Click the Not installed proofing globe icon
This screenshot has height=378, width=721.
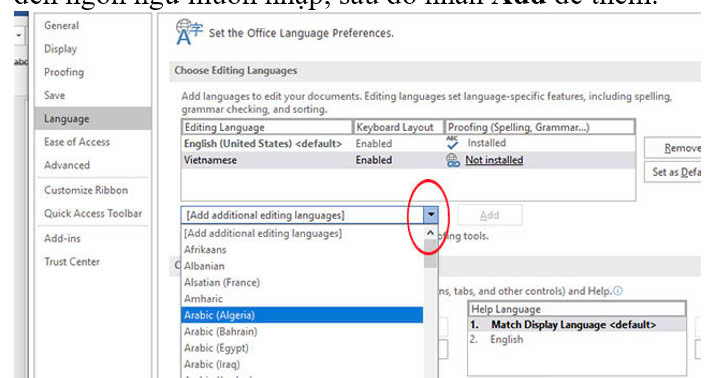click(453, 160)
